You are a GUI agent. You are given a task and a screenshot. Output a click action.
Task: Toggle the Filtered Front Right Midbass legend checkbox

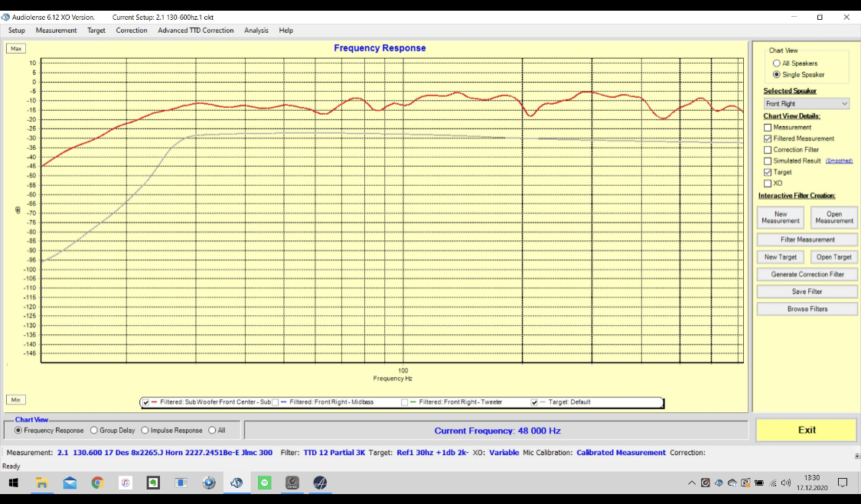point(275,402)
